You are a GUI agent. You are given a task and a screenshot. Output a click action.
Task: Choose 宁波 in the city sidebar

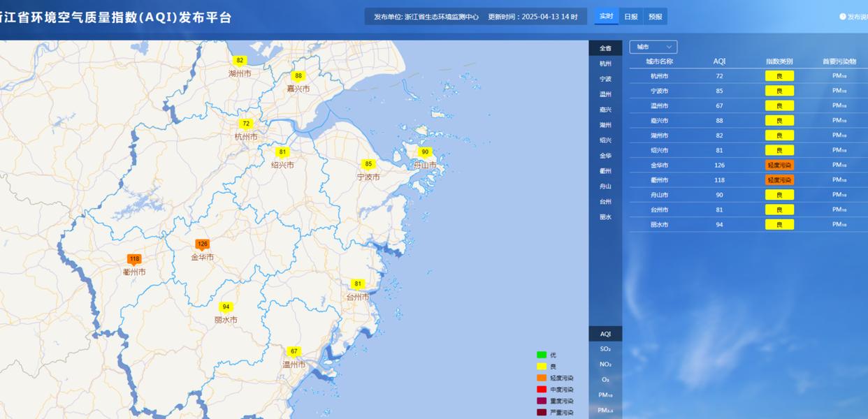pyautogui.click(x=605, y=79)
